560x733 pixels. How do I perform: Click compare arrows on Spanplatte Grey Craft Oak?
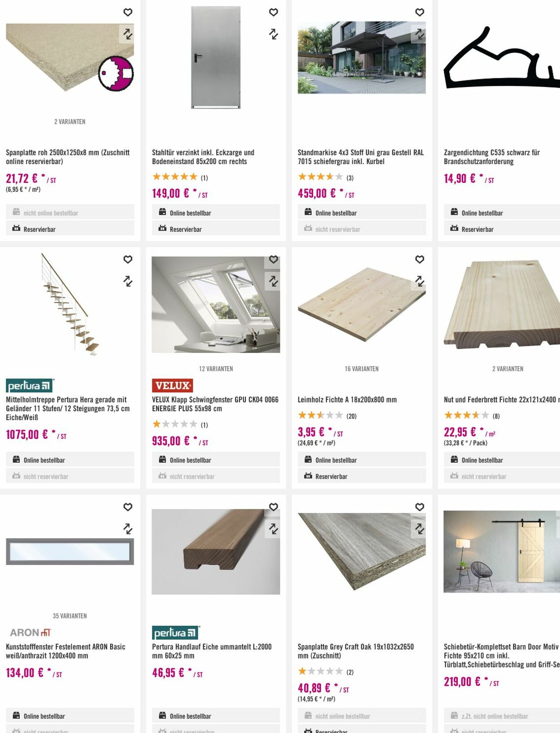(419, 529)
